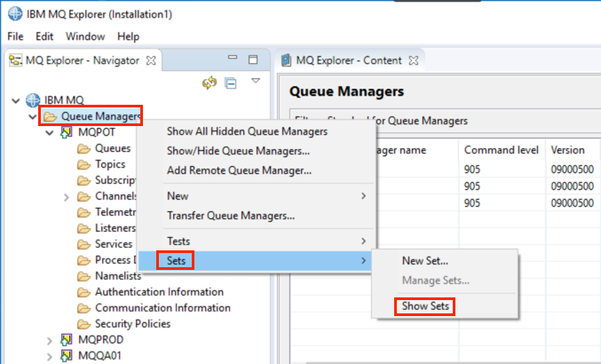This screenshot has height=364, width=601.
Task: Switch to the MQ Explorer - Navigator tab
Action: click(83, 60)
